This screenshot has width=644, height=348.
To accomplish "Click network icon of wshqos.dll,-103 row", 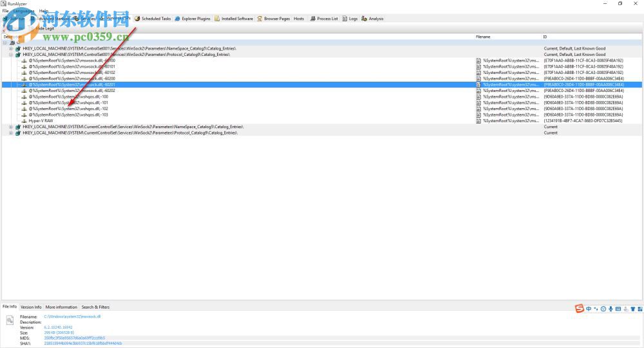I will pos(24,115).
